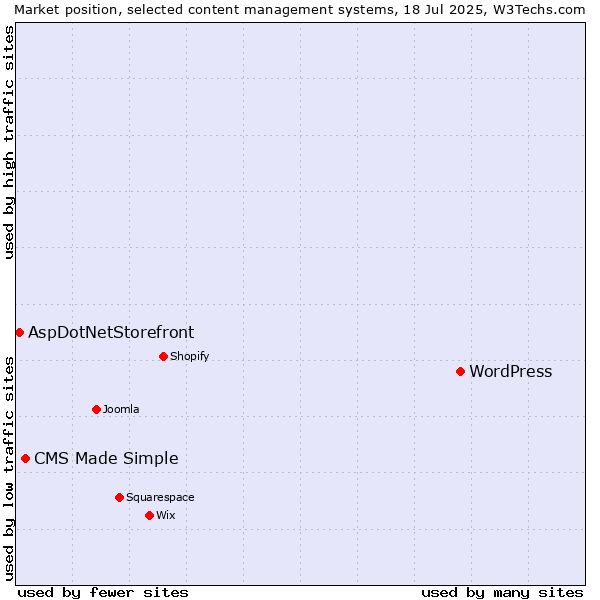Select the 'WordPress' label text
This screenshot has height=600, width=600.
[x=511, y=372]
